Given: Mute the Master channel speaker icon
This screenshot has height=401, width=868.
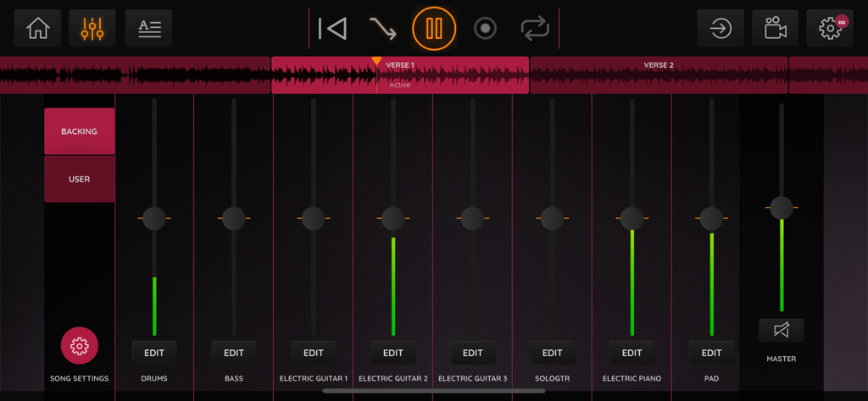Looking at the screenshot, I should [x=781, y=331].
